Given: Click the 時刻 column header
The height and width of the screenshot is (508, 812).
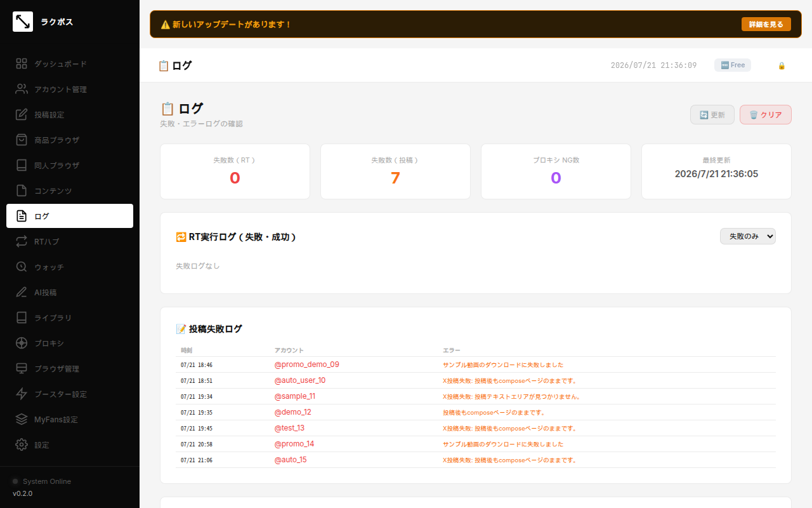Looking at the screenshot, I should click(x=187, y=351).
